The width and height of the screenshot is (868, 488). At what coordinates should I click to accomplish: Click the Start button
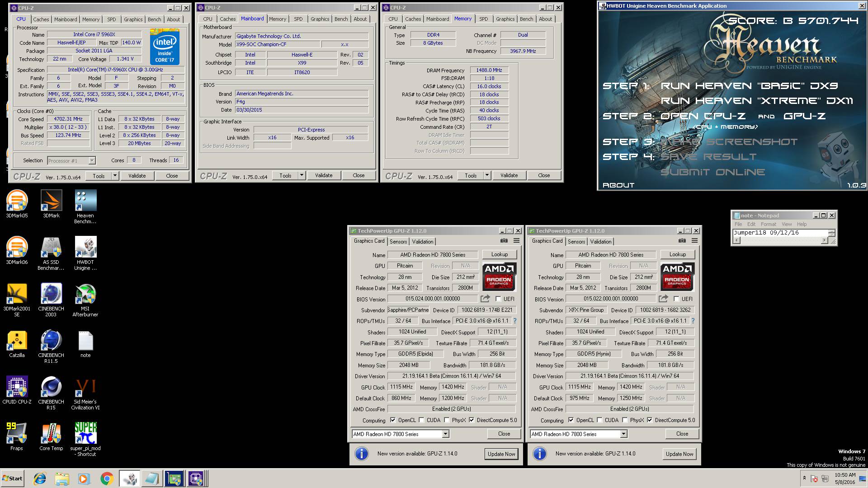click(x=13, y=479)
